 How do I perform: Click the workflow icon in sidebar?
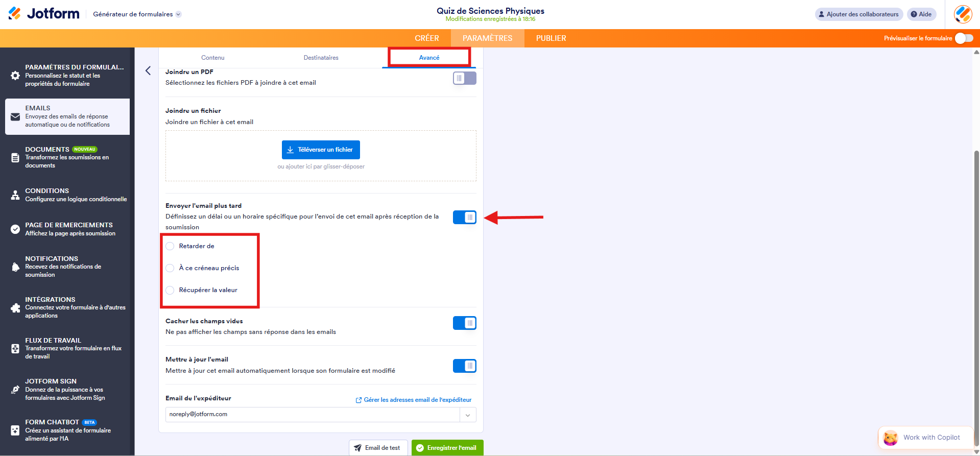pos(15,348)
